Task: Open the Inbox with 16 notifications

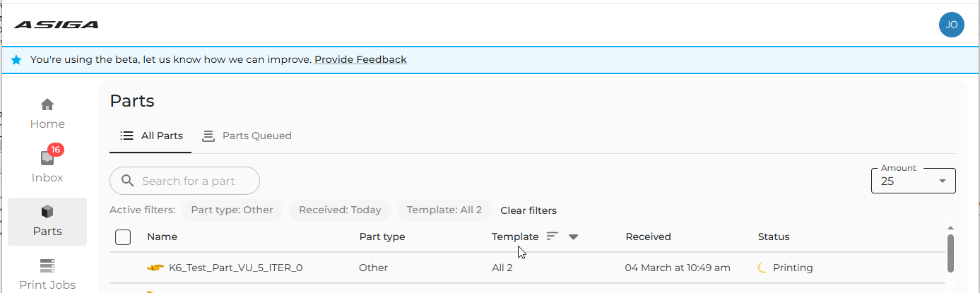Action: [x=47, y=167]
